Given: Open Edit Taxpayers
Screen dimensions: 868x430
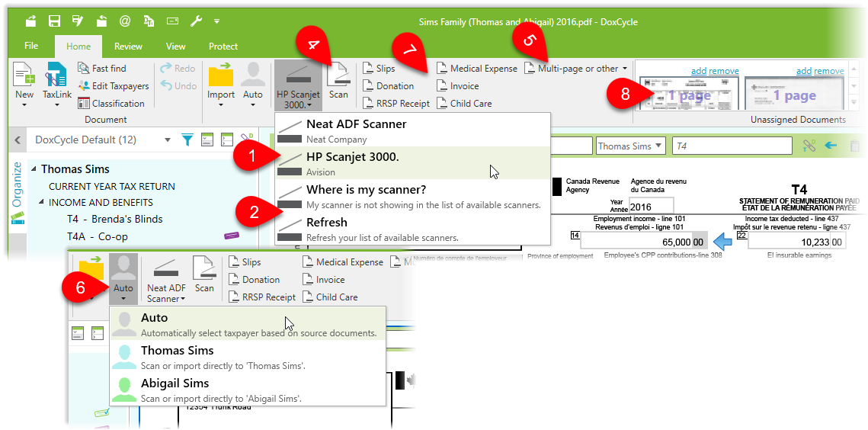Looking at the screenshot, I should coord(114,86).
